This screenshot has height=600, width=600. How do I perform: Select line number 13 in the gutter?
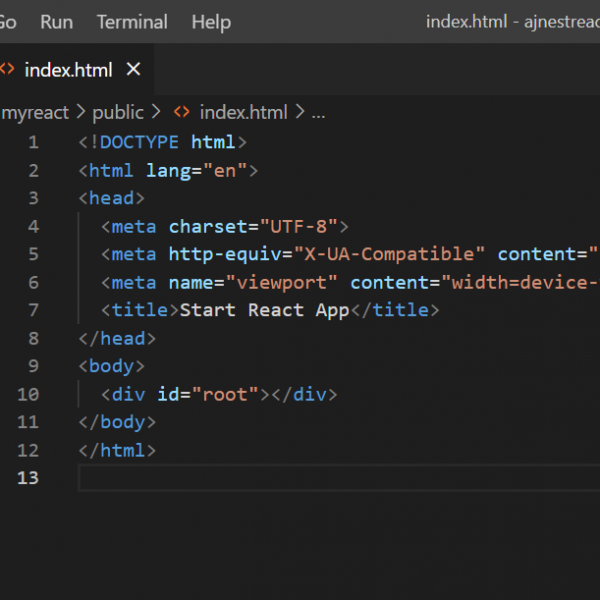pos(28,478)
